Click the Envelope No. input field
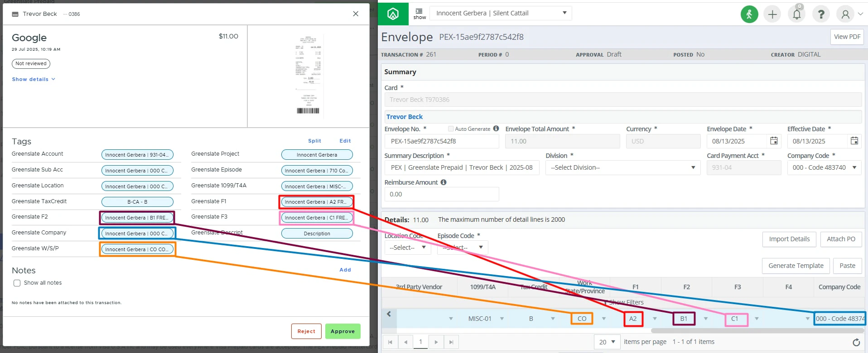This screenshot has width=868, height=353. pyautogui.click(x=442, y=141)
